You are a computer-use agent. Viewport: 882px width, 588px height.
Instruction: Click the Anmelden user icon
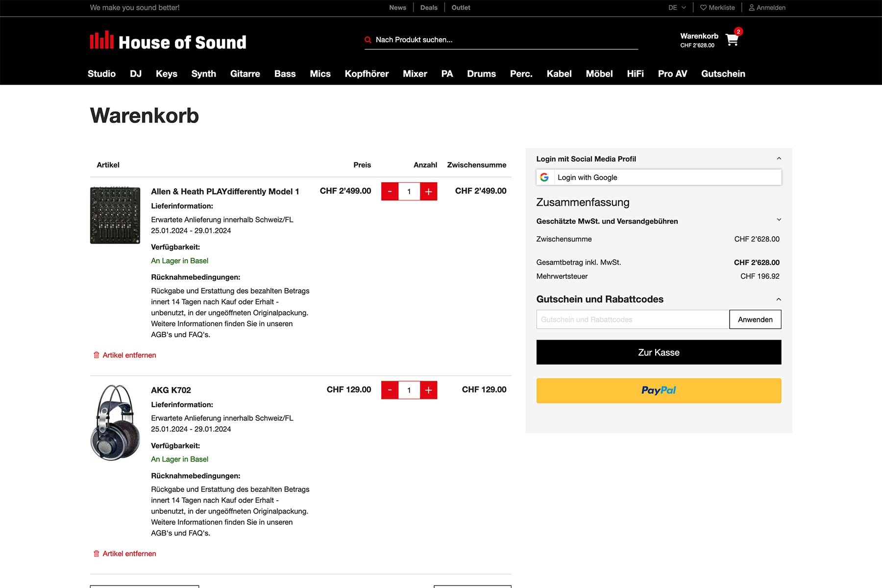coord(752,7)
